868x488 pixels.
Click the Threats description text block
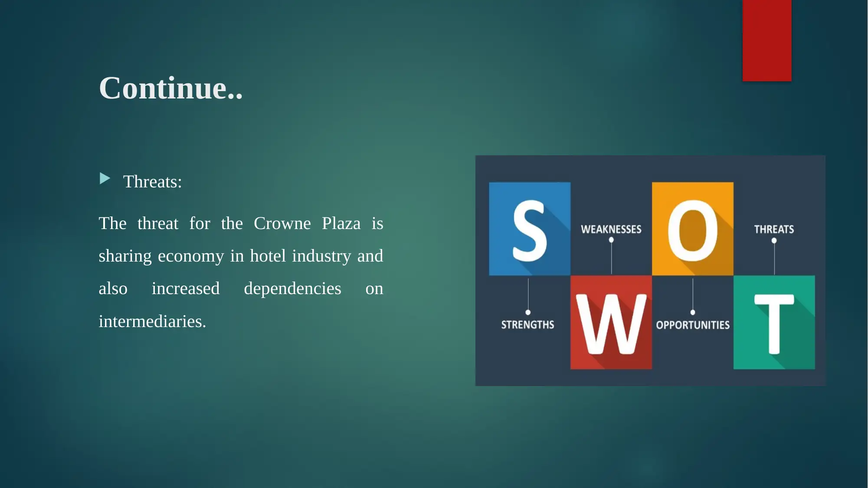241,272
